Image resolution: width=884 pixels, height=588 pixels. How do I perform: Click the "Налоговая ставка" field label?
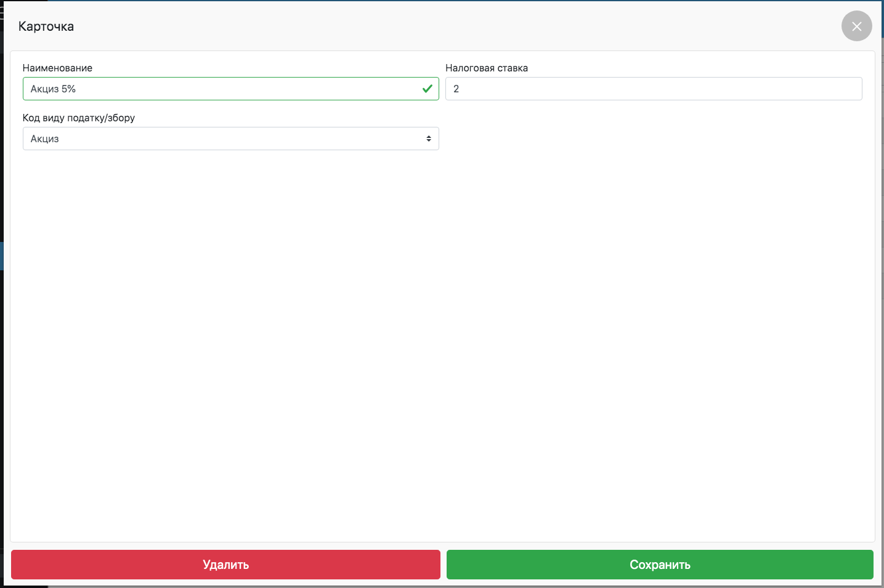(486, 68)
